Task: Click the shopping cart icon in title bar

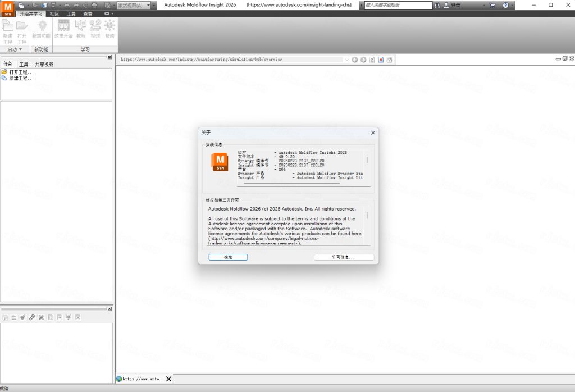Action: pos(492,5)
